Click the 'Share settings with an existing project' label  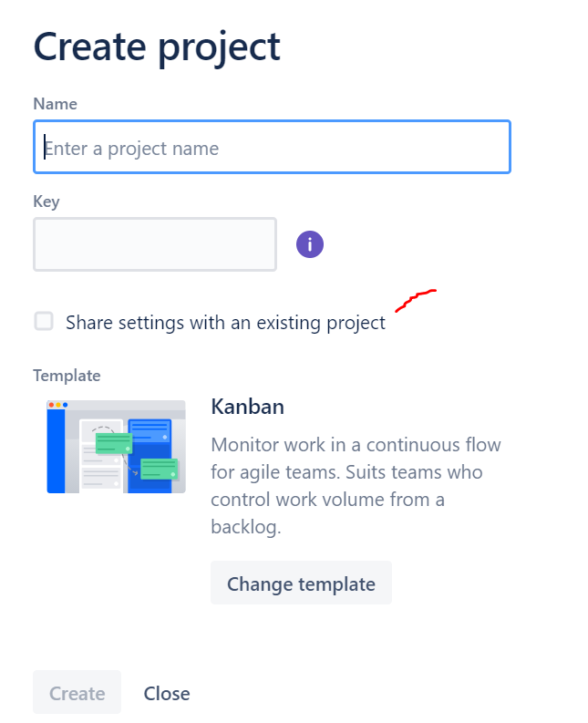pos(225,323)
